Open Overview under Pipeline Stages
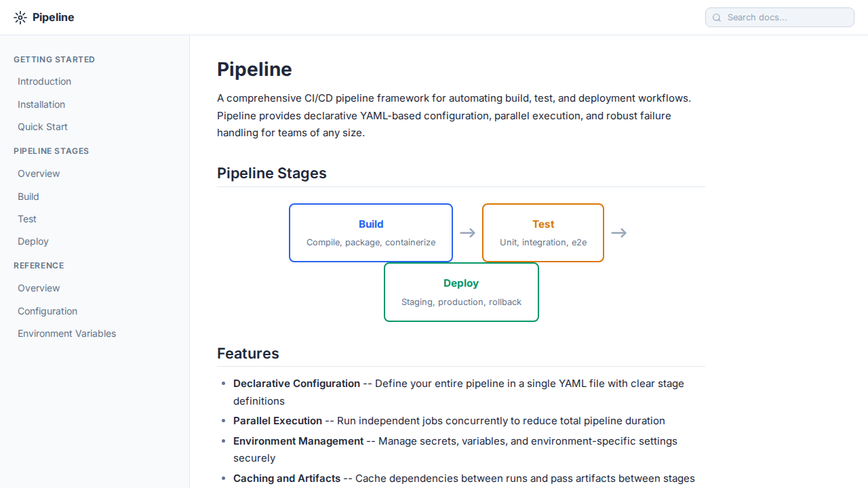Viewport: 868px width, 488px height. point(39,174)
